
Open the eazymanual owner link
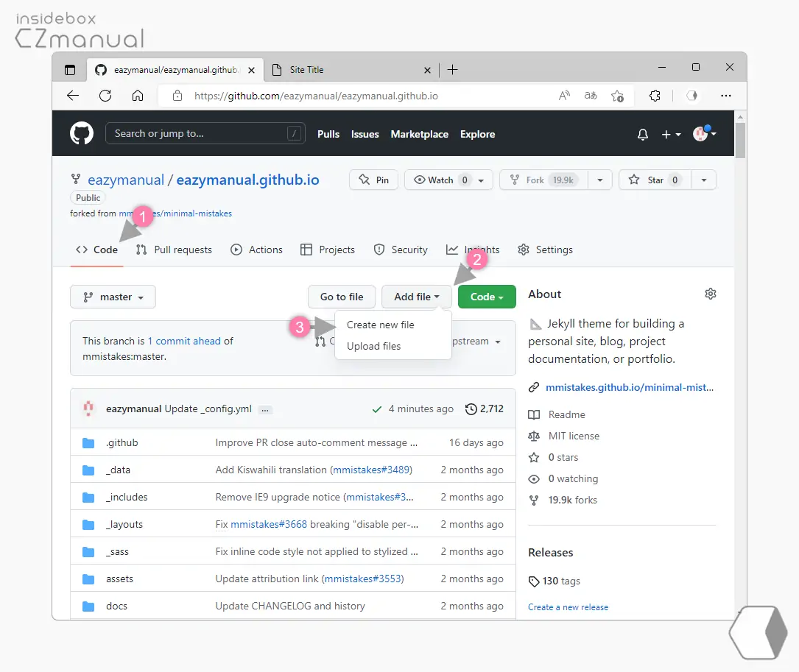pos(126,180)
